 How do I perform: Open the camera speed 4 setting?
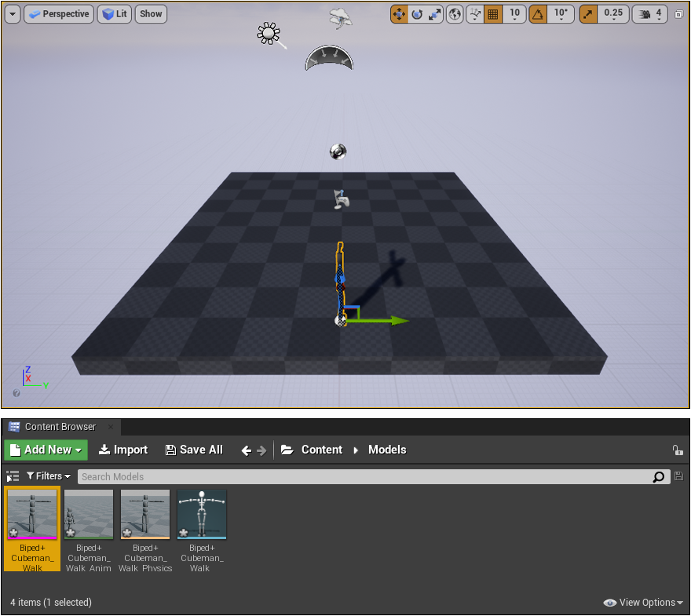pos(650,14)
